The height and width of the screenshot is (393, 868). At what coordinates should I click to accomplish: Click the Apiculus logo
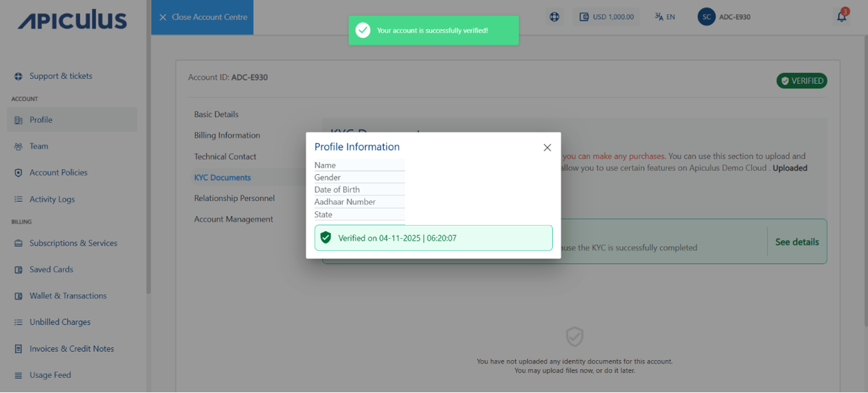[x=72, y=21]
